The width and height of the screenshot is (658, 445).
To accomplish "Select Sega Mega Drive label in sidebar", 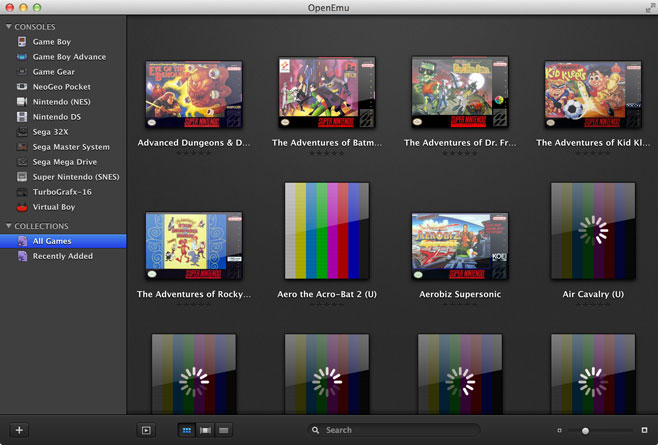I will coord(65,162).
